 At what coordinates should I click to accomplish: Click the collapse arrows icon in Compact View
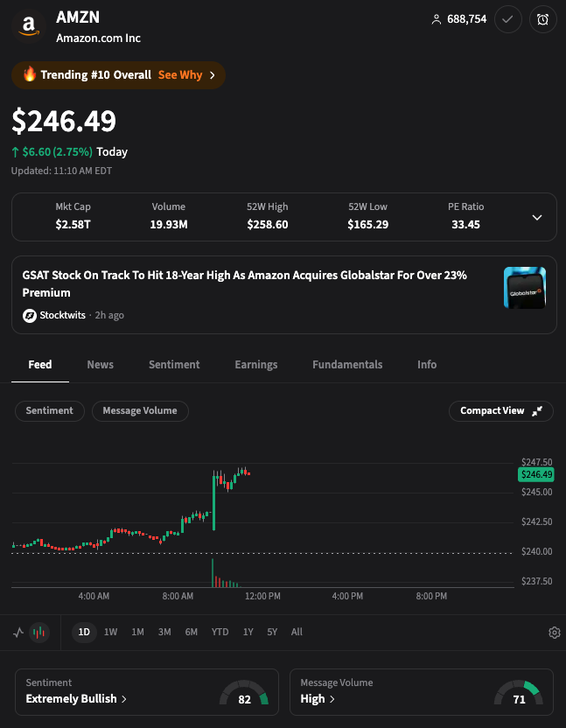(537, 411)
